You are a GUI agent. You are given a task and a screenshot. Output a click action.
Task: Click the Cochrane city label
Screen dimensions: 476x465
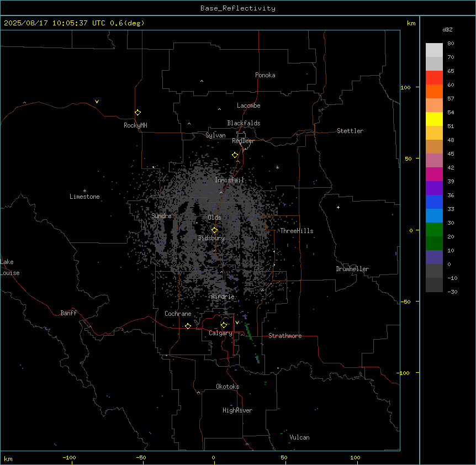178,314
